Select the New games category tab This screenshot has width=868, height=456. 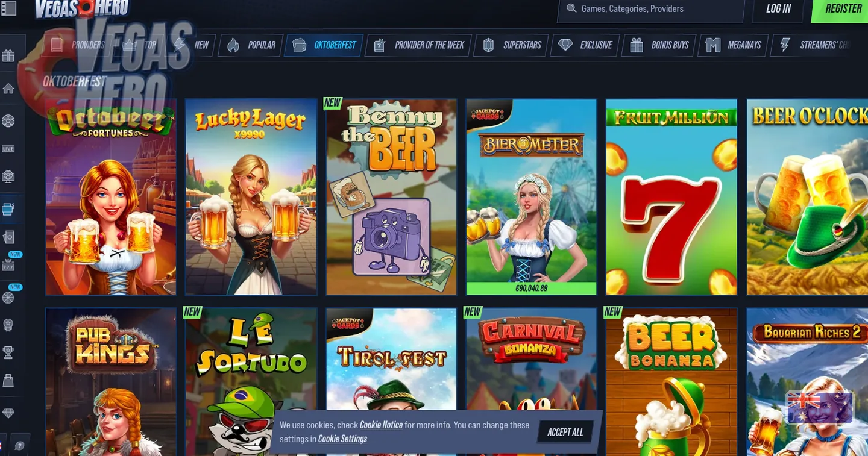pyautogui.click(x=190, y=45)
